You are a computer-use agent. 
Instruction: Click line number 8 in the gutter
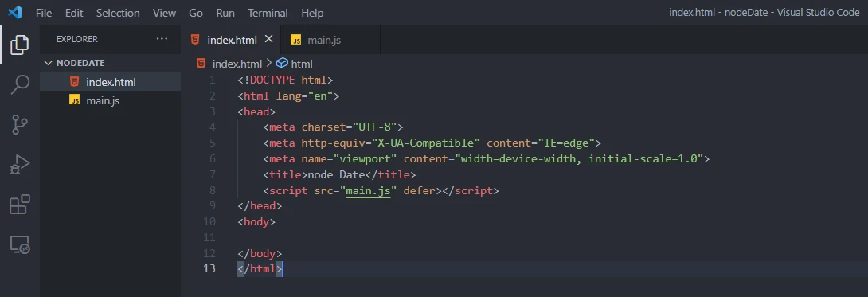(213, 191)
